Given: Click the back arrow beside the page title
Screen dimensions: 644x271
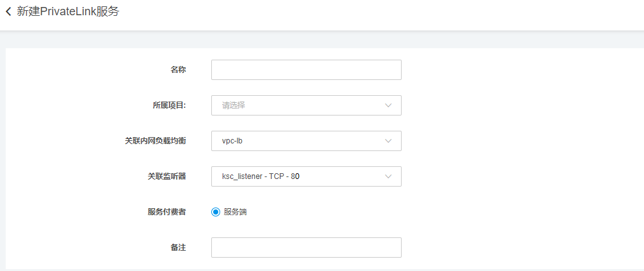Looking at the screenshot, I should tap(8, 12).
